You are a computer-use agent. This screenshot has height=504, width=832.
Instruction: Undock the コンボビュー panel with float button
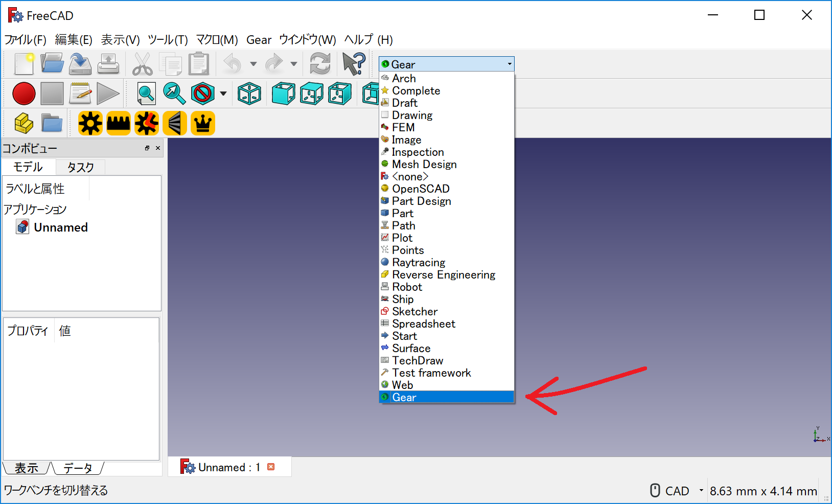coord(147,148)
